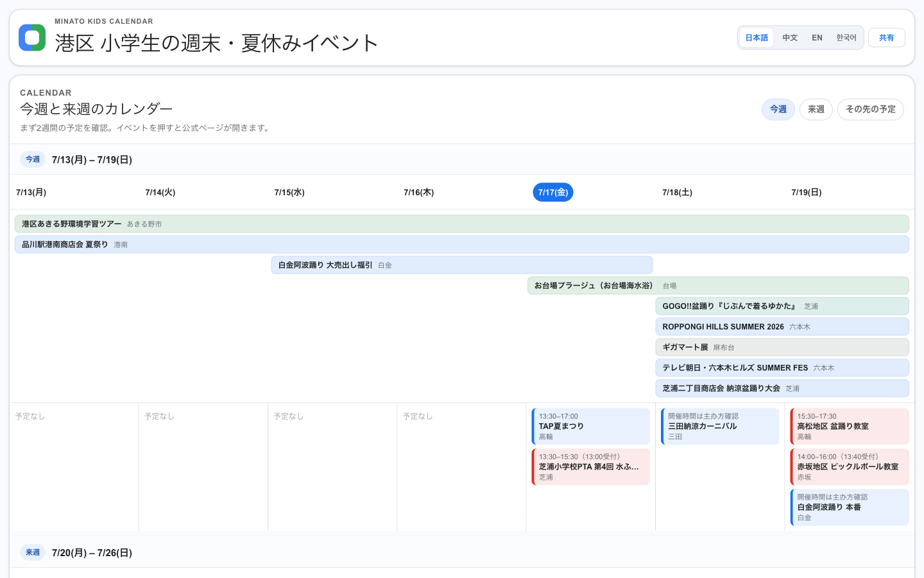Screen dimensions: 924x578
Task: Select the その先の予定 filter pill
Action: point(871,109)
